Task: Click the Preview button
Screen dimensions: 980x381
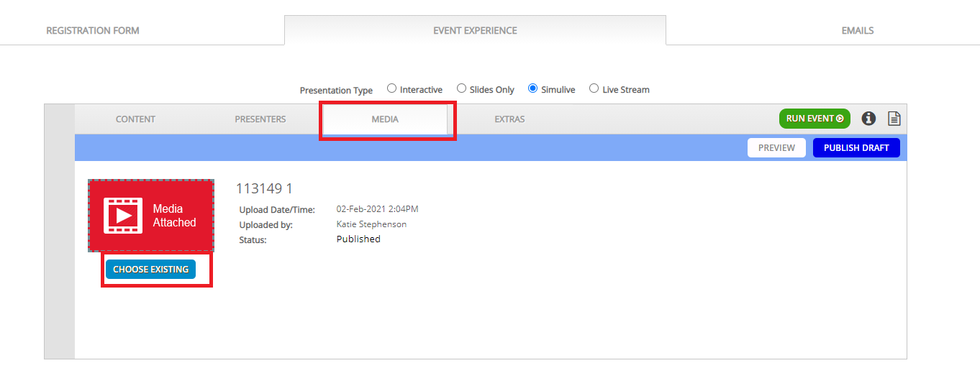Action: point(776,147)
